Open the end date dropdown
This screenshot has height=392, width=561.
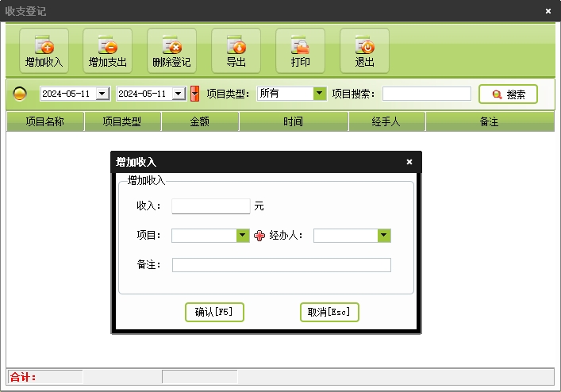[x=179, y=94]
